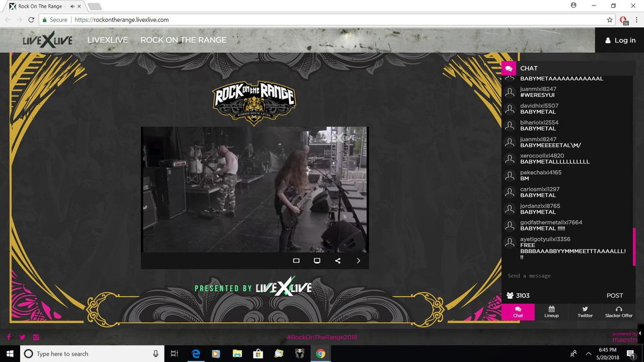Screen dimensions: 644x362
Task: Click the PRESENTED BY LiveXLive logo
Action: pos(253,287)
